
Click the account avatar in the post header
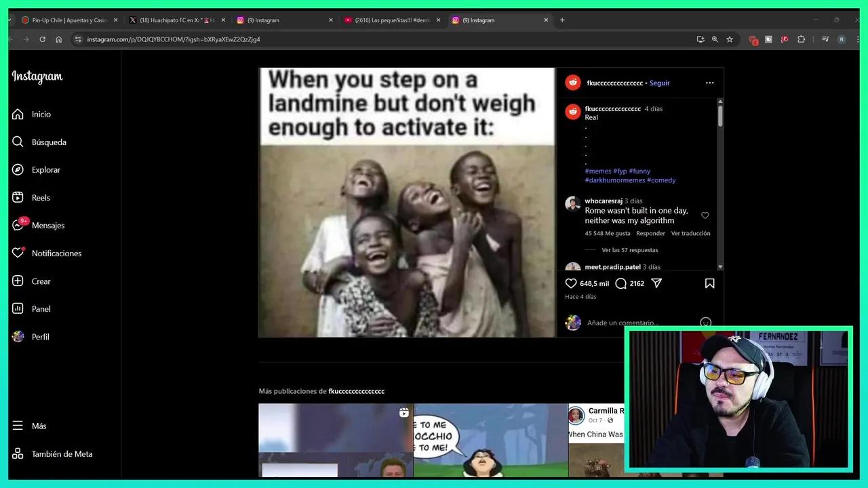(x=573, y=83)
